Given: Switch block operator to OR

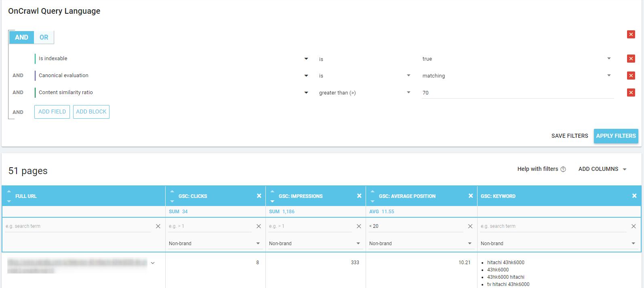Looking at the screenshot, I should point(44,37).
